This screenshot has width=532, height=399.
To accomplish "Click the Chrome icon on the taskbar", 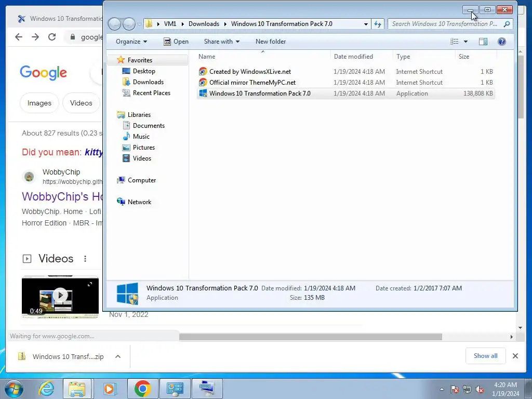I will [x=142, y=389].
